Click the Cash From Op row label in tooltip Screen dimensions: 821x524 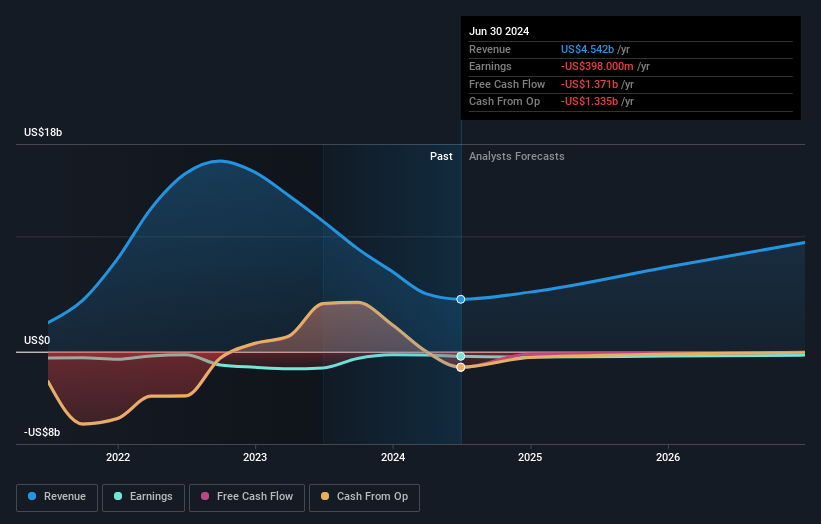point(504,102)
